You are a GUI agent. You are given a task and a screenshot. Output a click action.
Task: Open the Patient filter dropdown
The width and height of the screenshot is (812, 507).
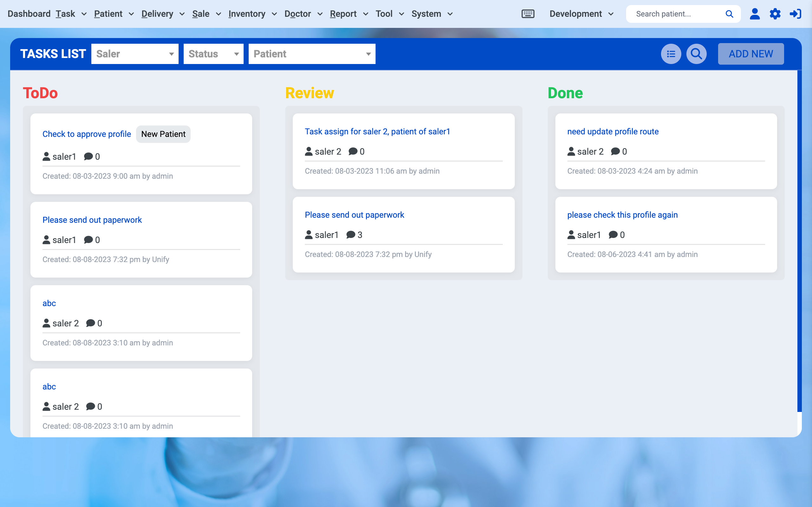click(312, 54)
